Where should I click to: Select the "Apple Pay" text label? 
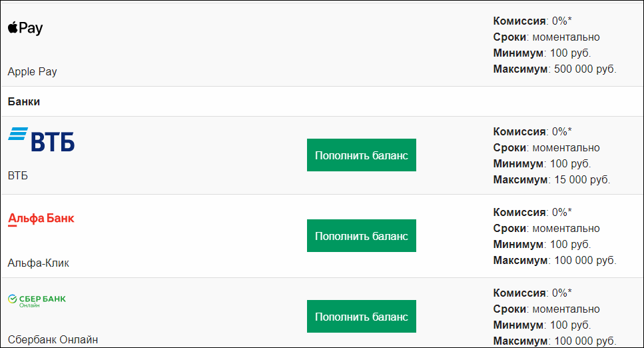pyautogui.click(x=32, y=71)
